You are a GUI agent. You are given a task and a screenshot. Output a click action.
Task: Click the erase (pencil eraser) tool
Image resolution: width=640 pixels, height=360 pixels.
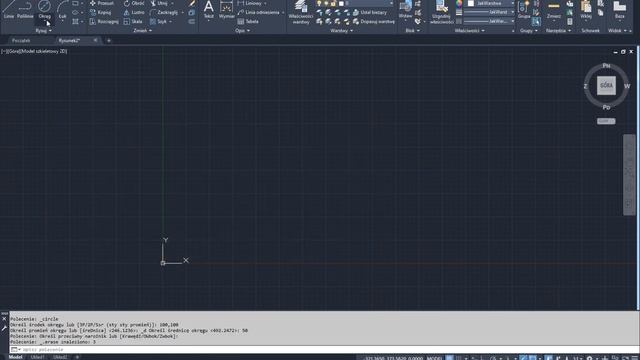click(x=192, y=3)
